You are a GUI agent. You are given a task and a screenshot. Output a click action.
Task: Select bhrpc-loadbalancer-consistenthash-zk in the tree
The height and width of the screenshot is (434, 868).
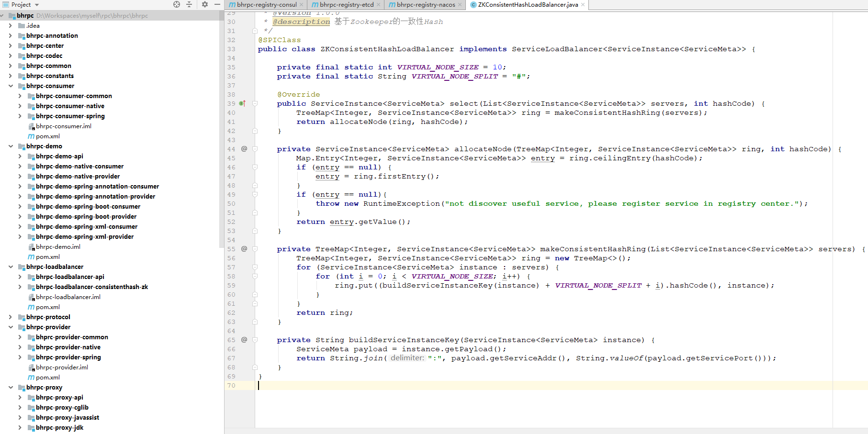pyautogui.click(x=92, y=287)
